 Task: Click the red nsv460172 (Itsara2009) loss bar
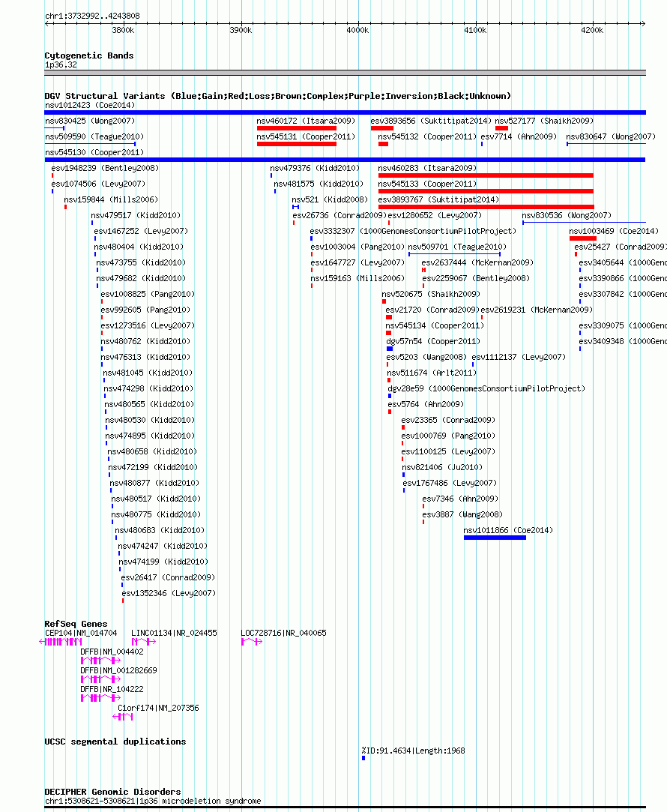click(x=297, y=128)
